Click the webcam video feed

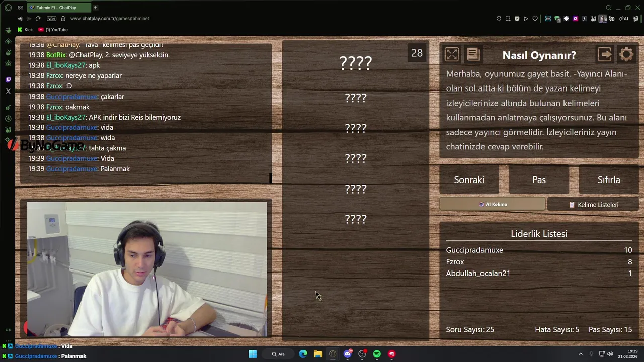coord(147,269)
